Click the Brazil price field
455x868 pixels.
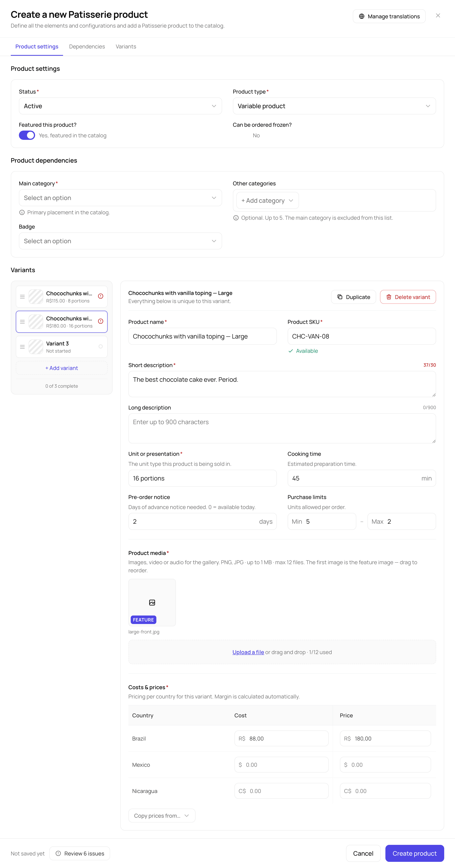click(x=385, y=738)
